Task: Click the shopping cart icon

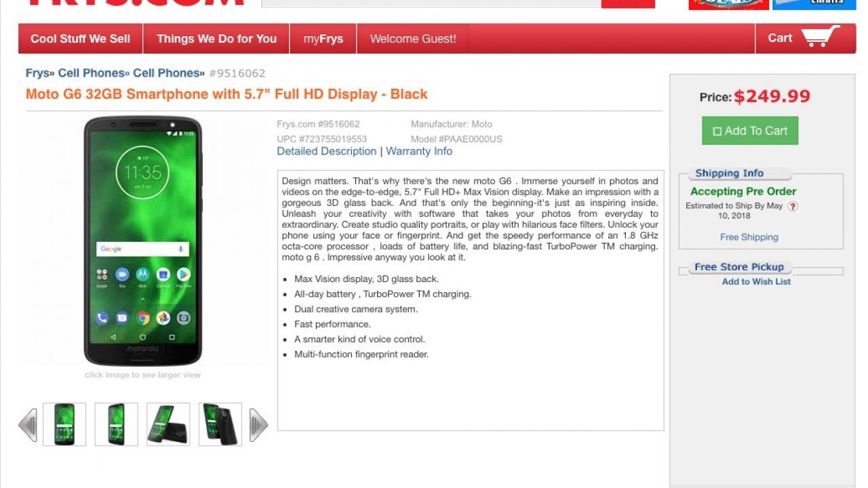Action: [821, 37]
